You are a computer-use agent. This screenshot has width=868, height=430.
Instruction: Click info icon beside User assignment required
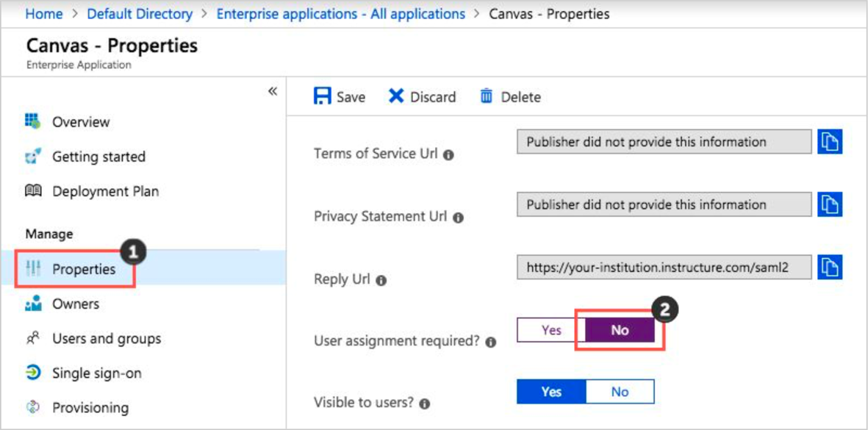click(x=491, y=343)
